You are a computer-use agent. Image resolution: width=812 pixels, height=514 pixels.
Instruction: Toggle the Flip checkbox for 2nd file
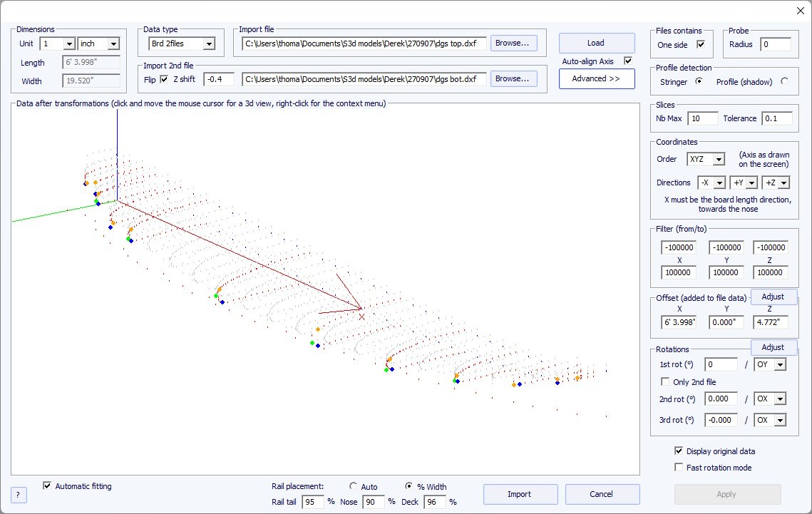point(165,79)
